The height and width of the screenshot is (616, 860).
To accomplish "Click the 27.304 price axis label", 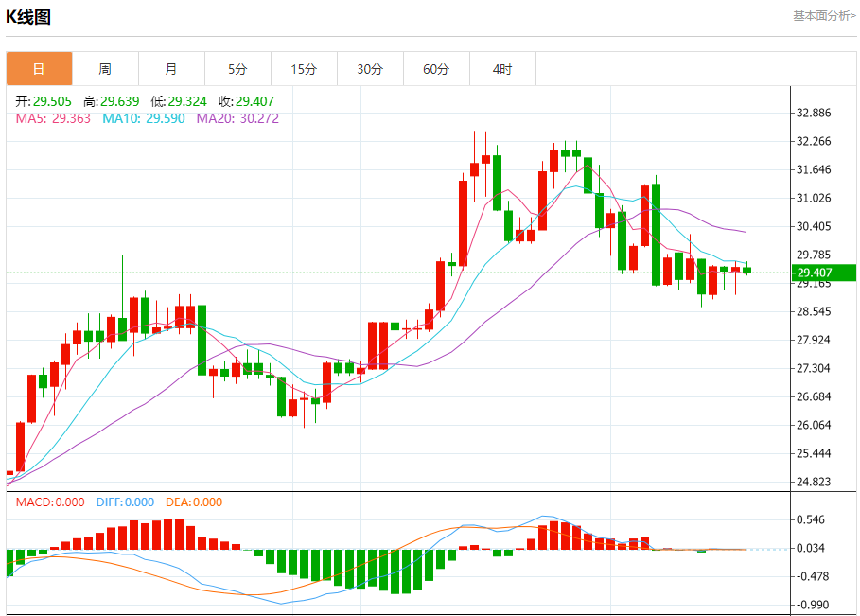I will tap(814, 369).
